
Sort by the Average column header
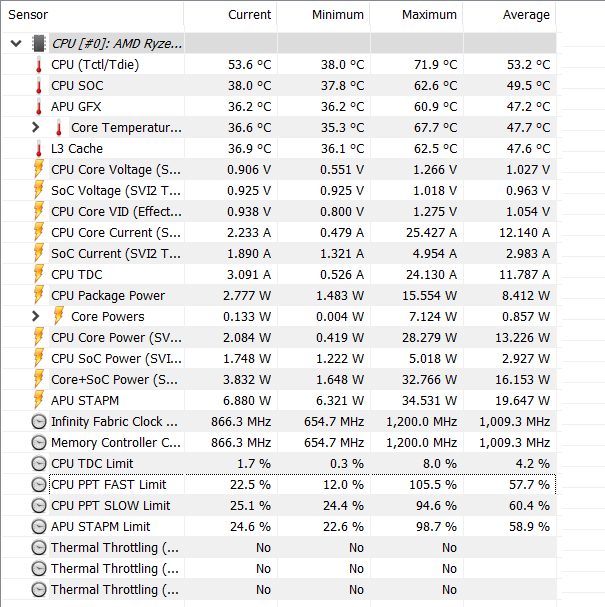click(509, 15)
